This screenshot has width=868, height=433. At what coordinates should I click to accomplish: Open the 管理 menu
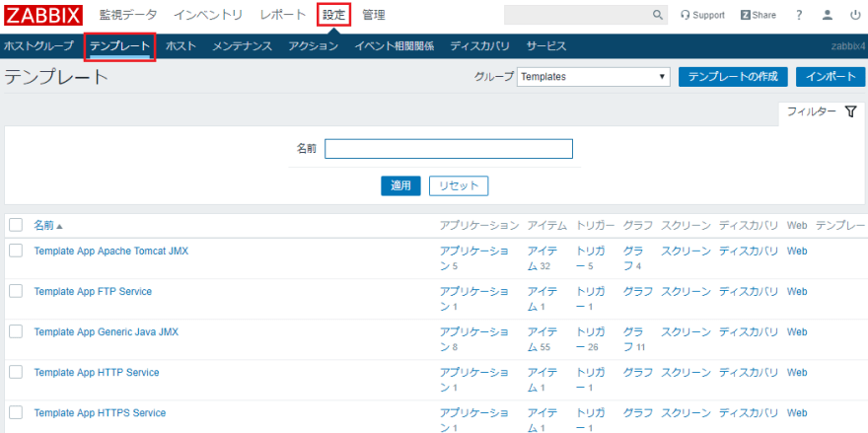374,15
